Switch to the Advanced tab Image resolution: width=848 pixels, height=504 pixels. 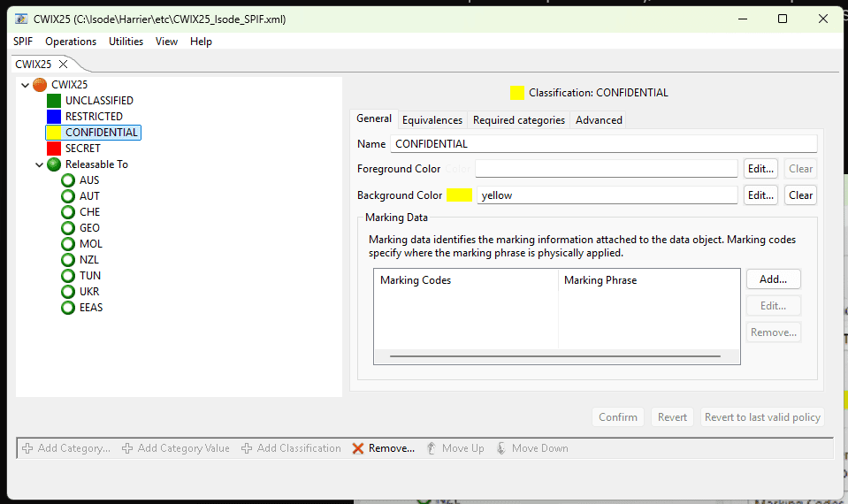pyautogui.click(x=599, y=120)
